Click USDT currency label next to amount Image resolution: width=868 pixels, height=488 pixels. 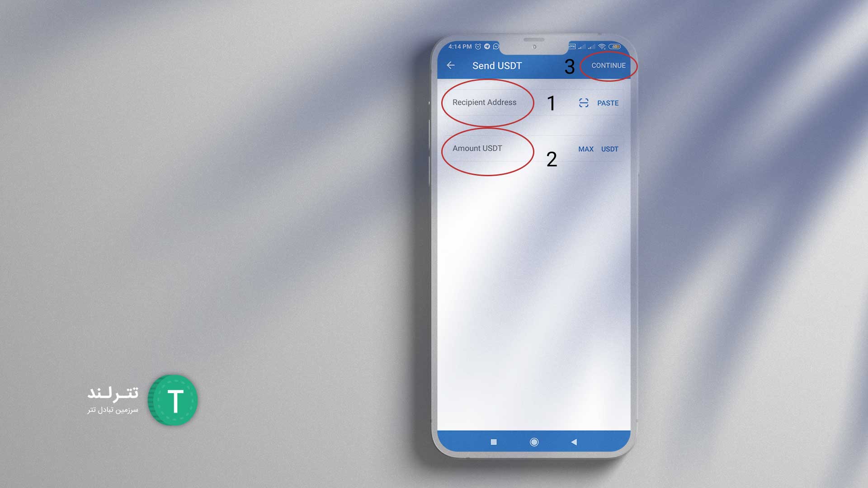pyautogui.click(x=610, y=148)
